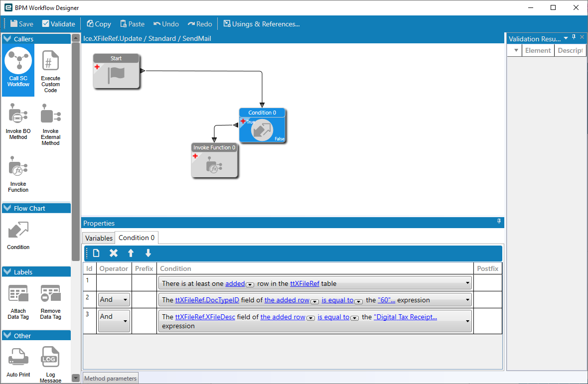
Task: Click Redo in the toolbar
Action: tap(200, 24)
